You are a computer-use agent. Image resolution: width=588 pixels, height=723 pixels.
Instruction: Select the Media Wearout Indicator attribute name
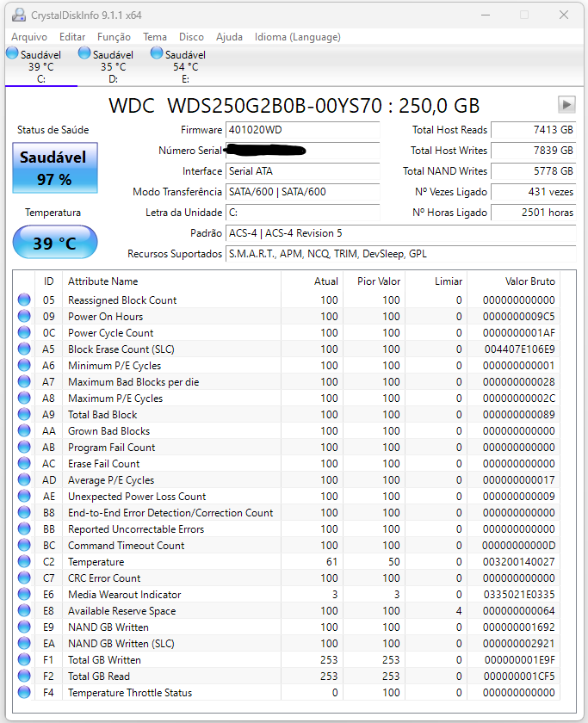pos(125,595)
